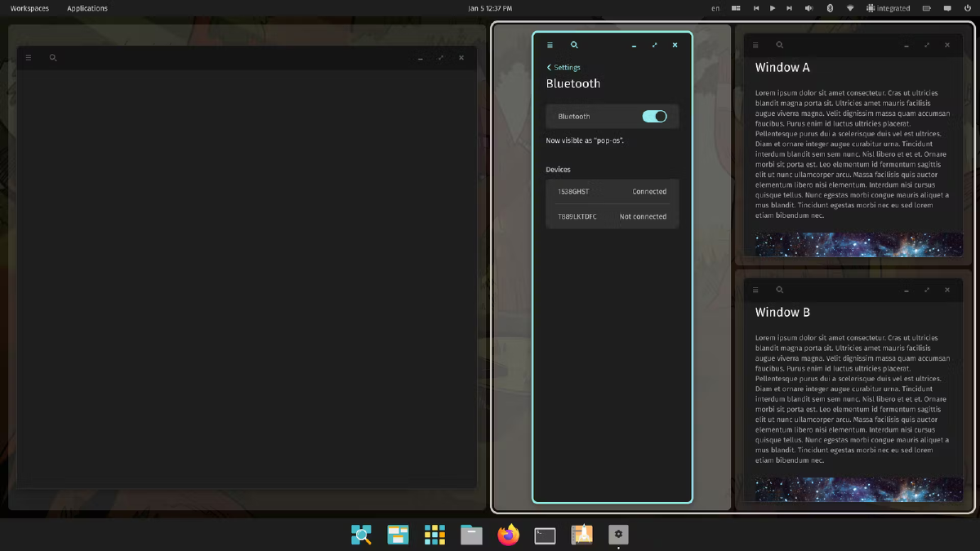Click the Bluetooth status icon in top bar

(x=830, y=8)
